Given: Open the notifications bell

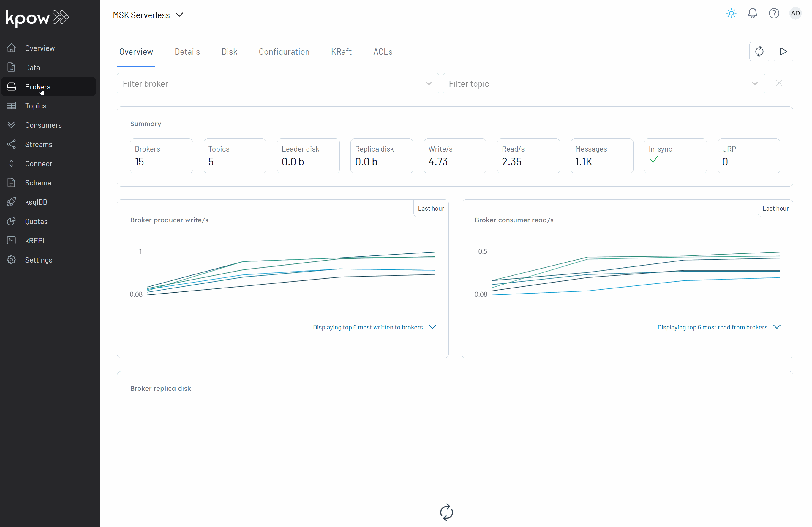Looking at the screenshot, I should pyautogui.click(x=752, y=14).
